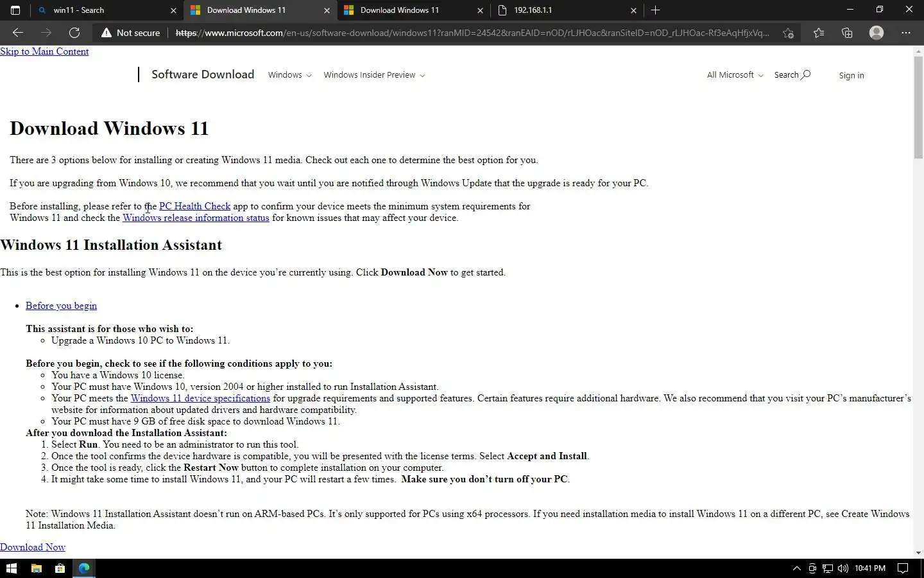Click the Download Now link

click(33, 547)
